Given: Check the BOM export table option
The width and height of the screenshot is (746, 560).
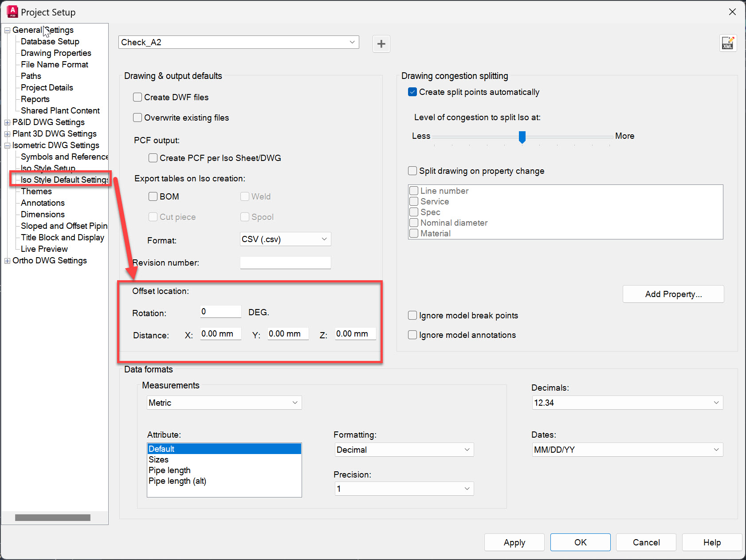Looking at the screenshot, I should pyautogui.click(x=153, y=196).
